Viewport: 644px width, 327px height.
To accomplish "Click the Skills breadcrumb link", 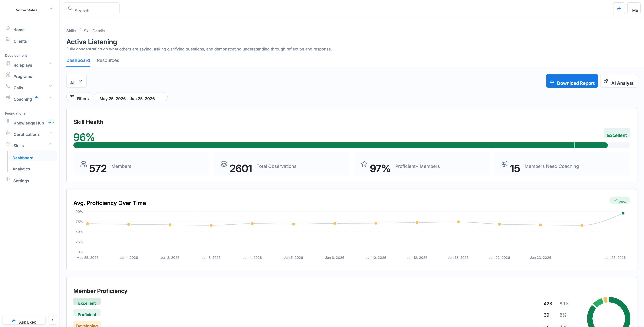I will [x=71, y=30].
